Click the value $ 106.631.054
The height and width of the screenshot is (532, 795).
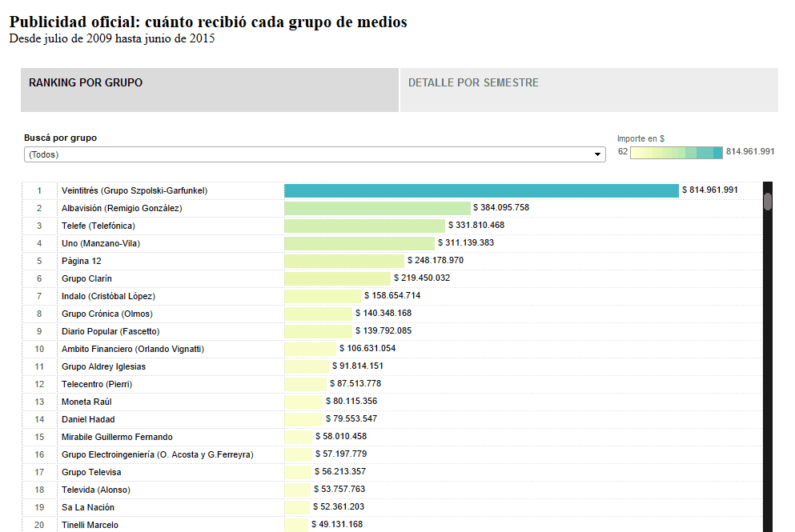click(x=367, y=349)
